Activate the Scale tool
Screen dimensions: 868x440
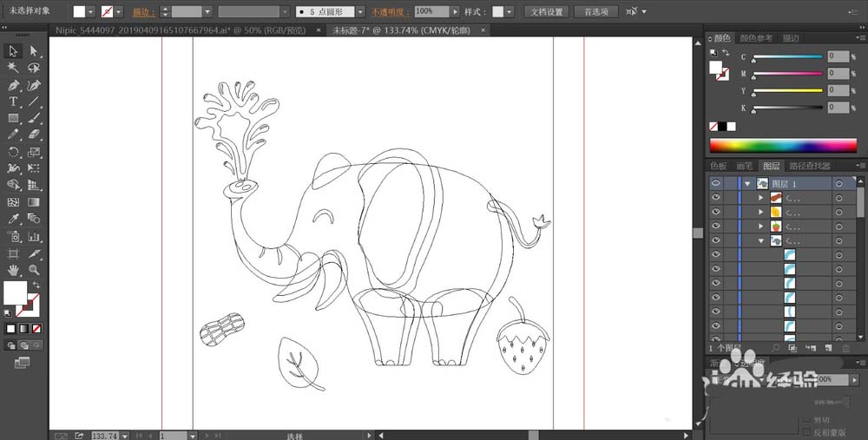click(x=34, y=152)
